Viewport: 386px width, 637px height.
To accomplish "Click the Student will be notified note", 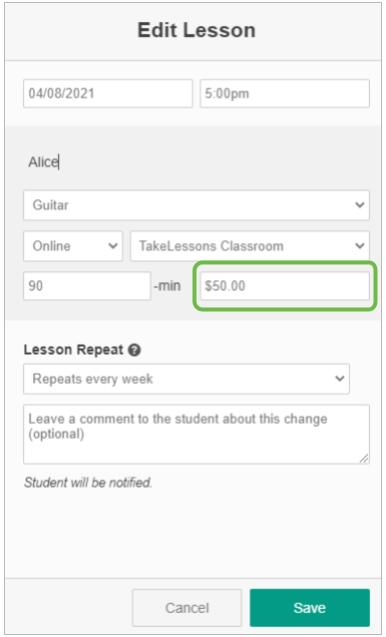I will (x=88, y=483).
